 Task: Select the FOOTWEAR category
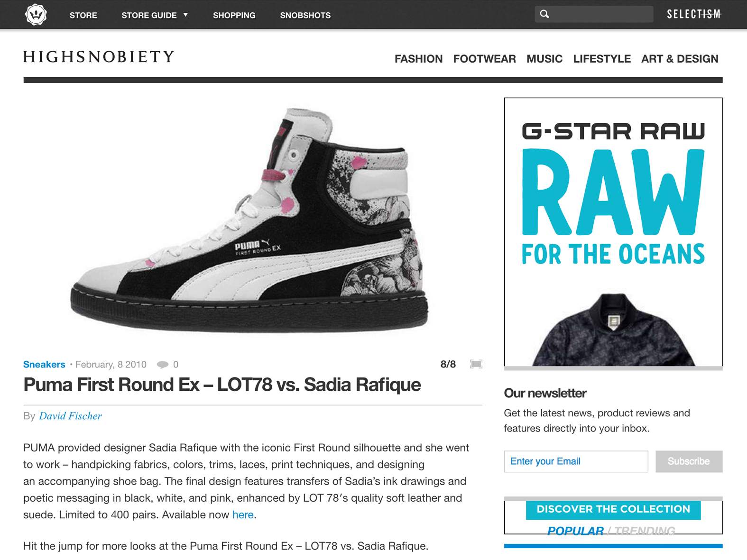(484, 59)
